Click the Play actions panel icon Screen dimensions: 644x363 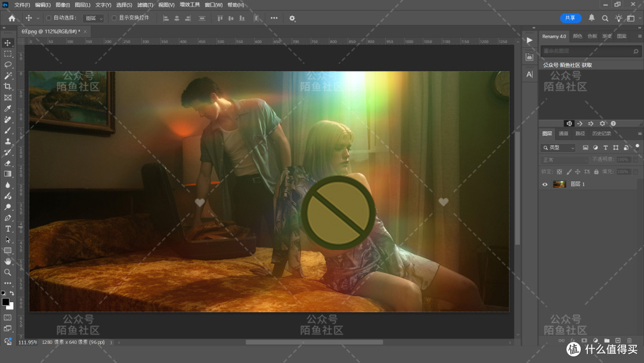pos(530,40)
